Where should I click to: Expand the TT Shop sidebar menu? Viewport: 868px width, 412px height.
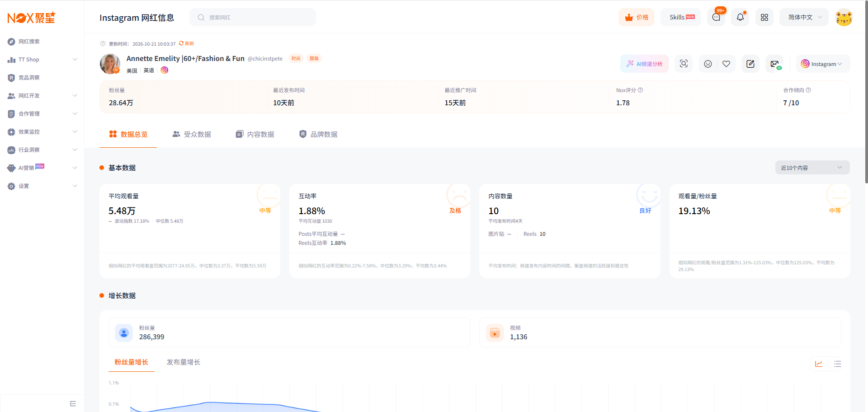pyautogui.click(x=42, y=60)
